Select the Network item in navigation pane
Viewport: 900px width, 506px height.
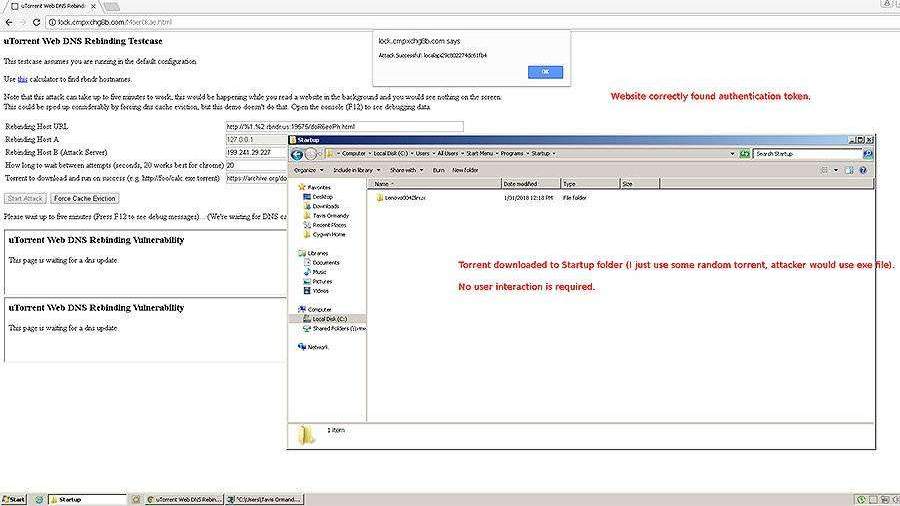[x=317, y=347]
